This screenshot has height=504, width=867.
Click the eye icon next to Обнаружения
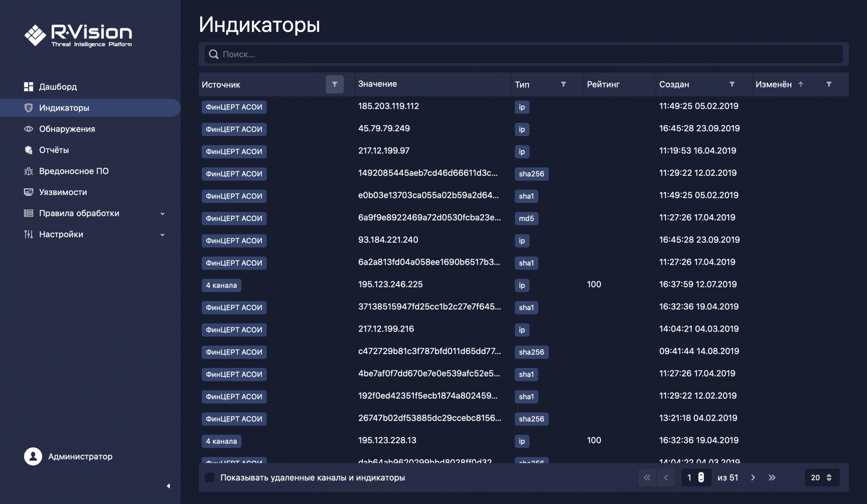[29, 129]
